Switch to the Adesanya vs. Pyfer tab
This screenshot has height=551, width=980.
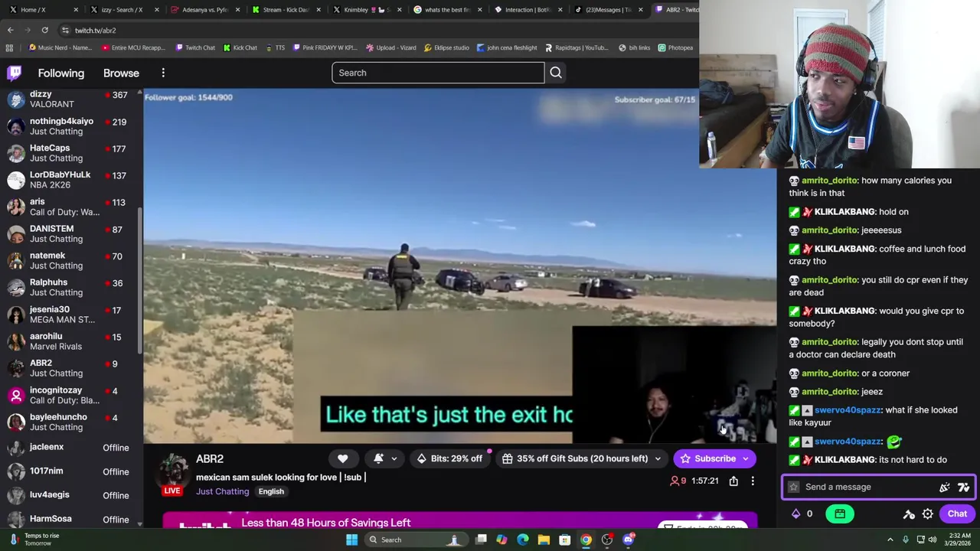[x=204, y=9]
